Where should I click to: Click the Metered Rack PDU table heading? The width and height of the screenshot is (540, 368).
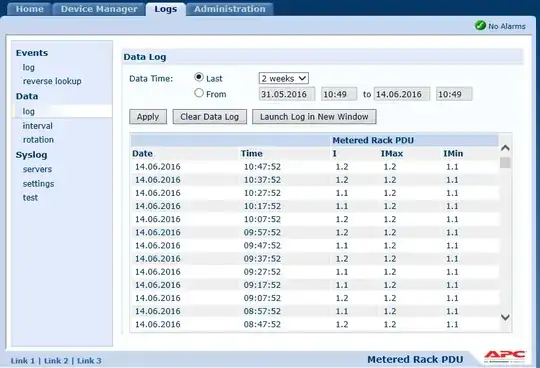point(373,140)
